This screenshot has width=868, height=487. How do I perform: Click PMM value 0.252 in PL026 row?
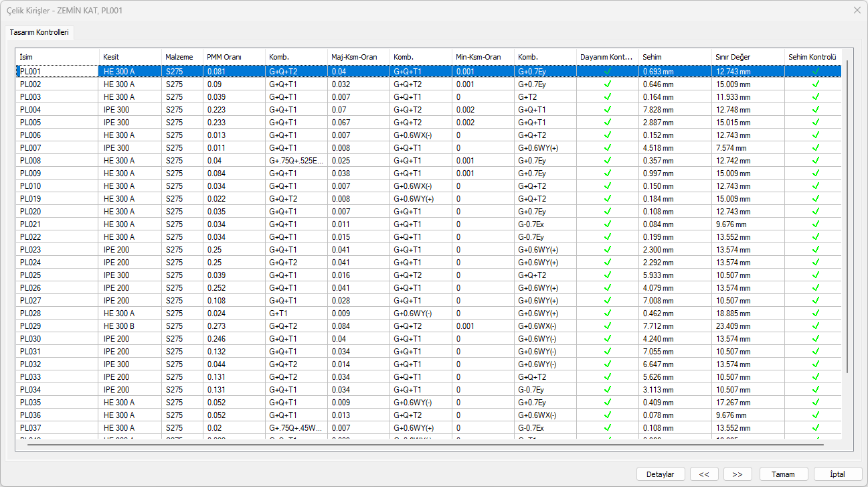(x=234, y=287)
